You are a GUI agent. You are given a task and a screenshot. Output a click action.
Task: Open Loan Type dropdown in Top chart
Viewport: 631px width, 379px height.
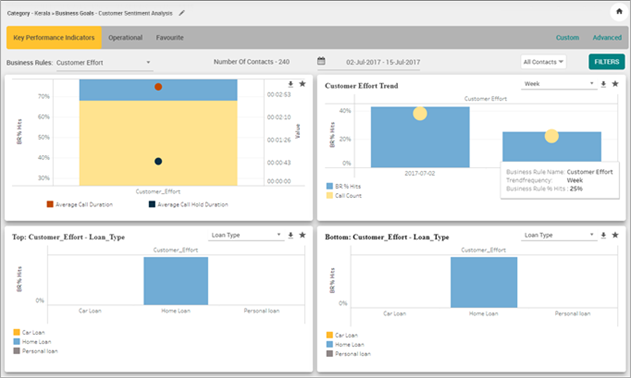(246, 235)
